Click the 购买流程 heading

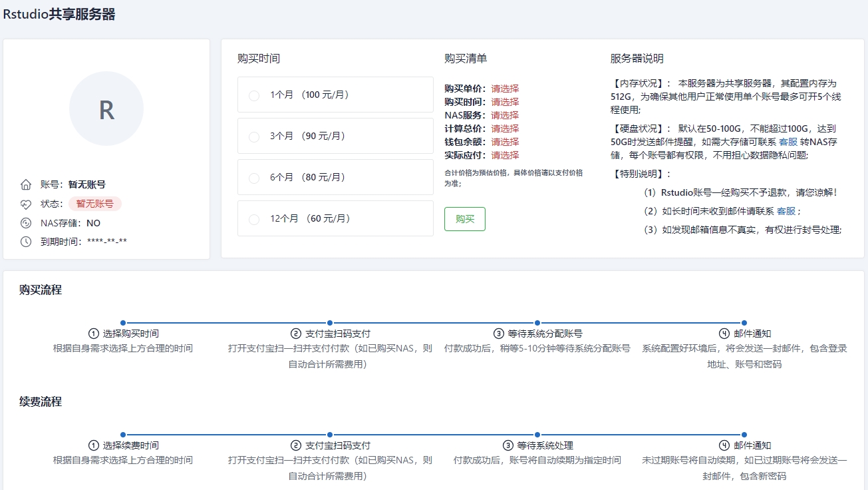pyautogui.click(x=41, y=290)
